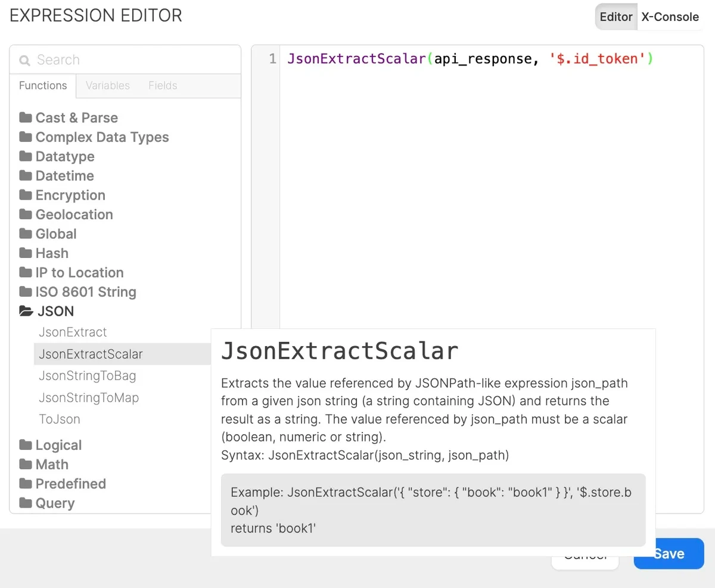The width and height of the screenshot is (715, 588).
Task: Click the folder icon beside Cast & Parse
Action: 26,117
